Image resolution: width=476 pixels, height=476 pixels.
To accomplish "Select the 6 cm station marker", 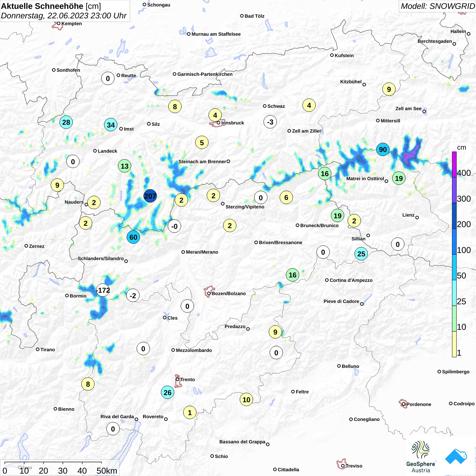I will [x=286, y=197].
